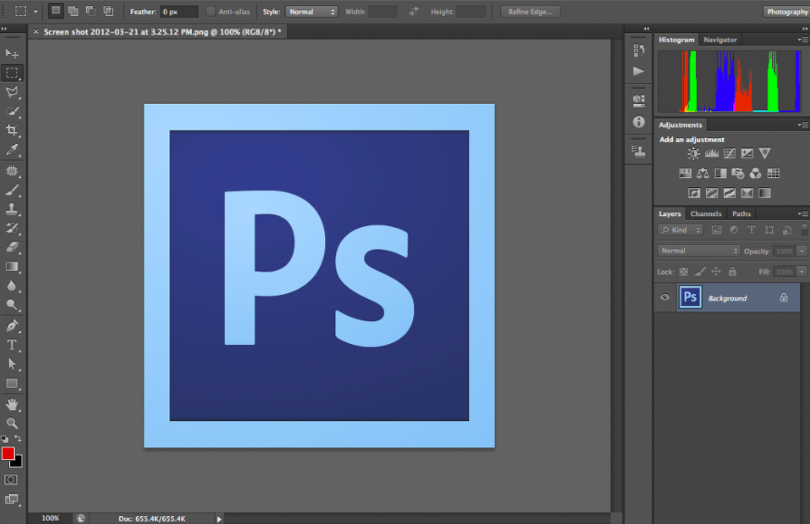Viewport: 810px width, 524px height.
Task: Add a Channel Mixer adjustment
Action: tap(755, 173)
